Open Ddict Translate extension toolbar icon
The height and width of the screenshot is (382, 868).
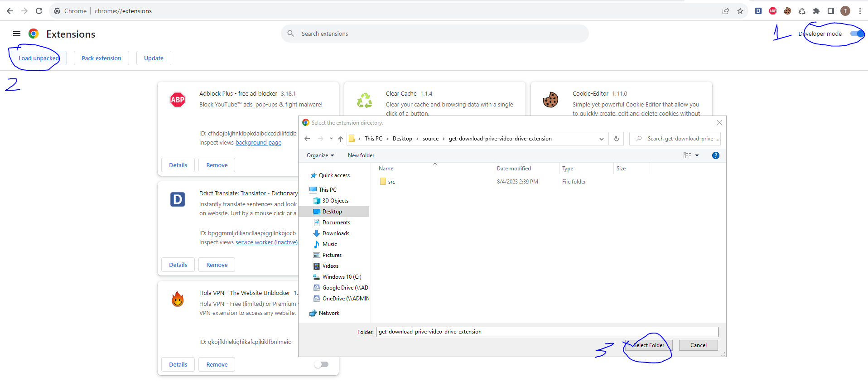[x=758, y=11]
